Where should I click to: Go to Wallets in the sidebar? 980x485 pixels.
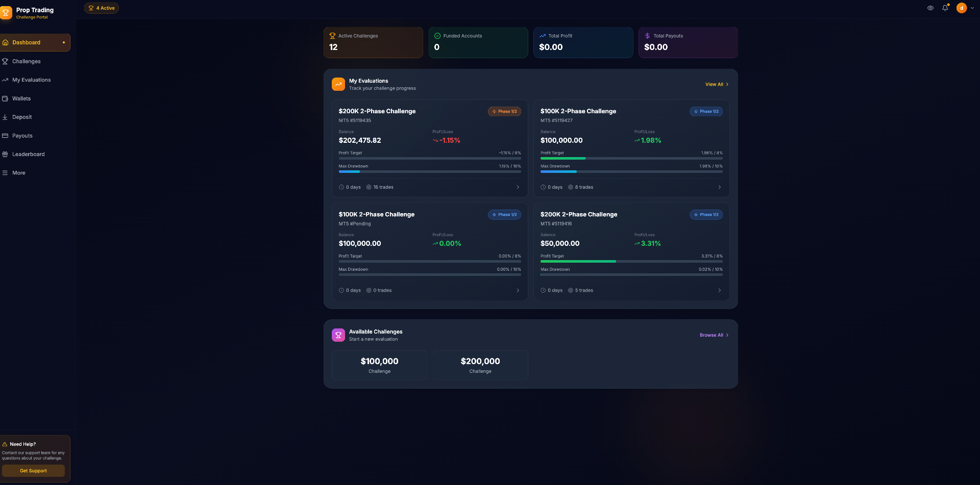click(21, 98)
